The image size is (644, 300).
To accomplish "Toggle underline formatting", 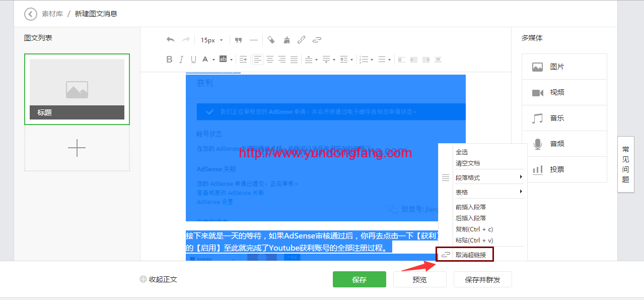I will coord(193,59).
